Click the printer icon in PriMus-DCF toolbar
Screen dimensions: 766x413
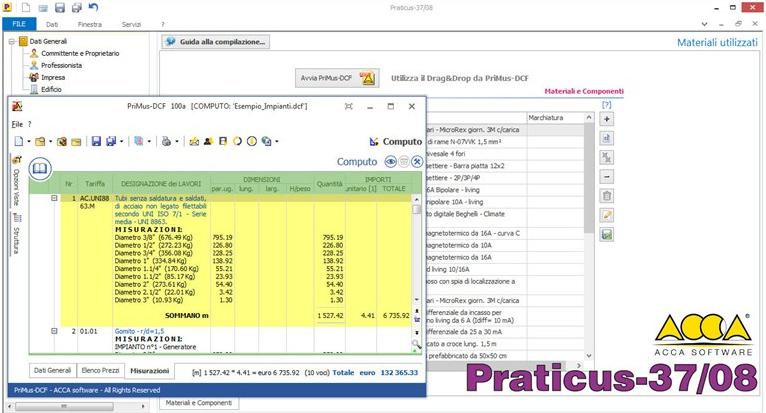click(x=167, y=141)
